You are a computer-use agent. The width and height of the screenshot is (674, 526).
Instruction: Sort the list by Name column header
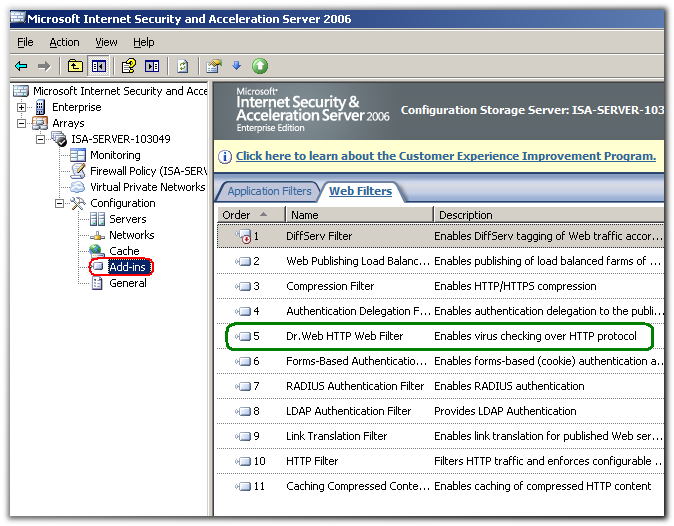point(359,215)
